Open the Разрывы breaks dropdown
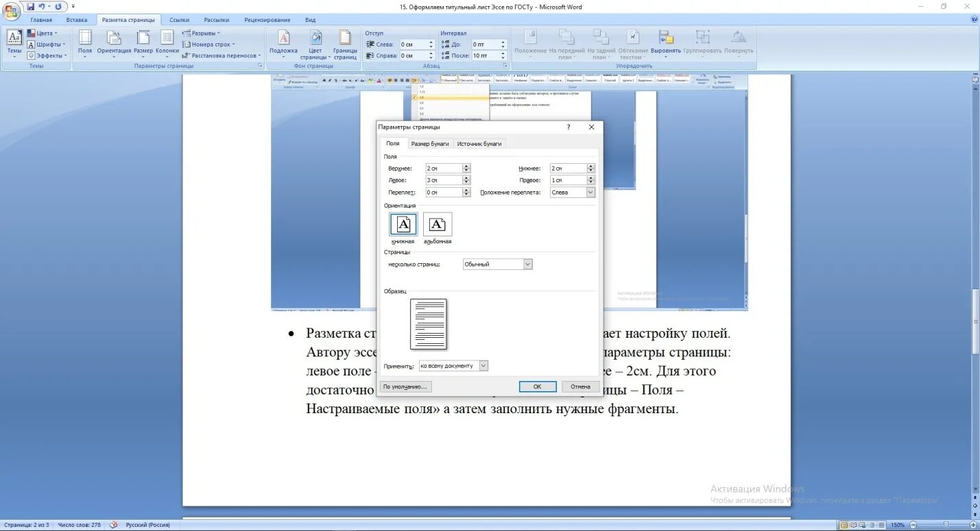 [201, 33]
